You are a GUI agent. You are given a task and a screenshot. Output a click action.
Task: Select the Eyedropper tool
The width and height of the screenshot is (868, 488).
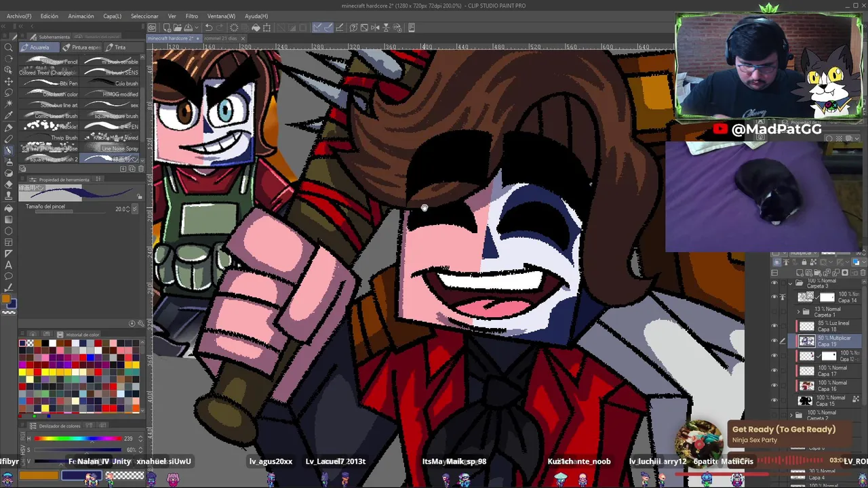click(x=9, y=115)
